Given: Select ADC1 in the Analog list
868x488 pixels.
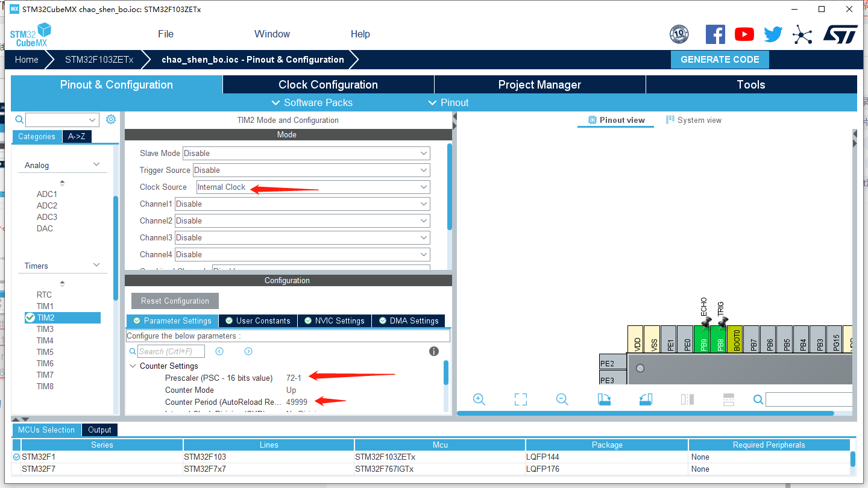Looking at the screenshot, I should (47, 194).
